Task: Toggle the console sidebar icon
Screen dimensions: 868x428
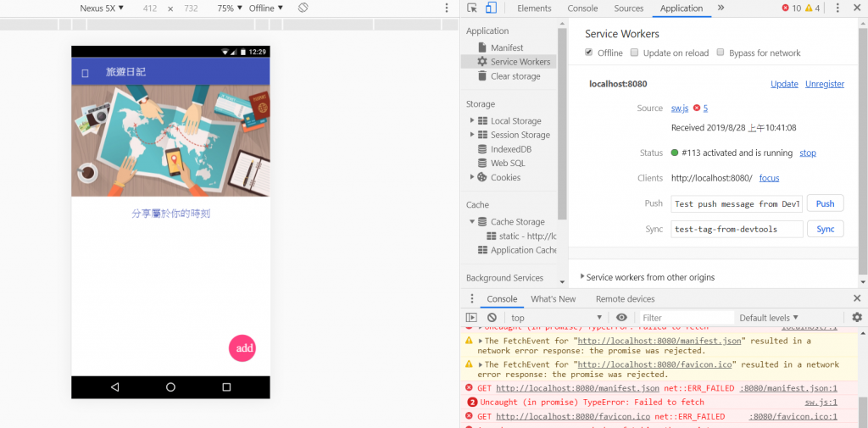Action: point(471,317)
